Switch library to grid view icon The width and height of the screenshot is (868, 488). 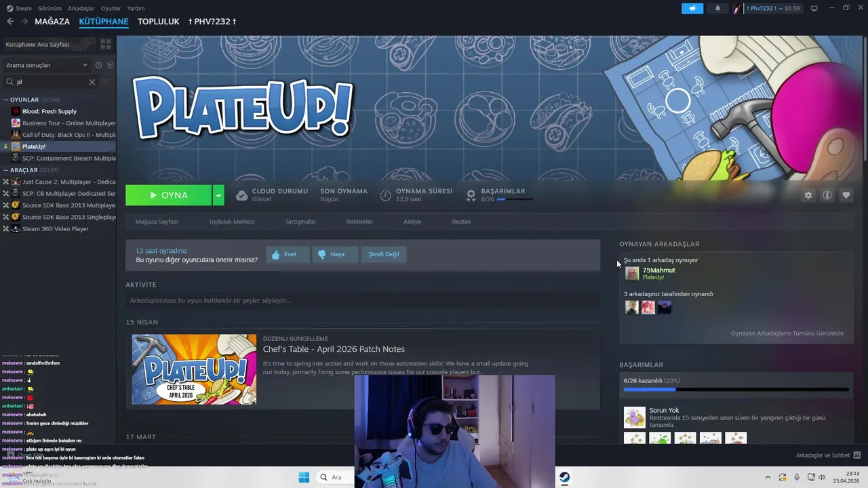[x=106, y=44]
